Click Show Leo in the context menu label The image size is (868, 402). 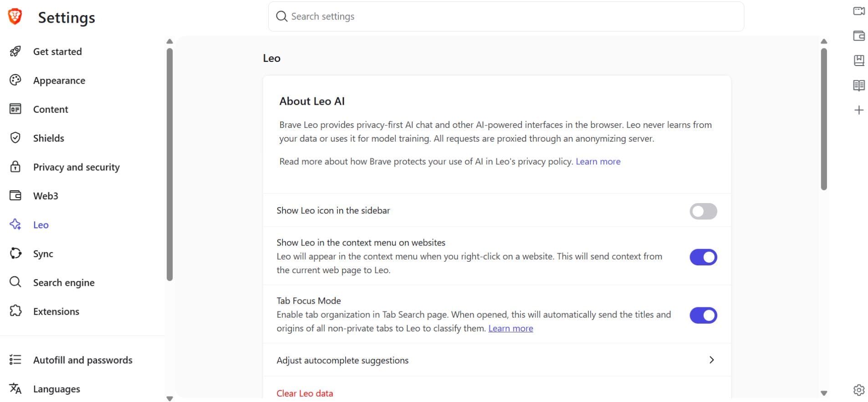361,242
